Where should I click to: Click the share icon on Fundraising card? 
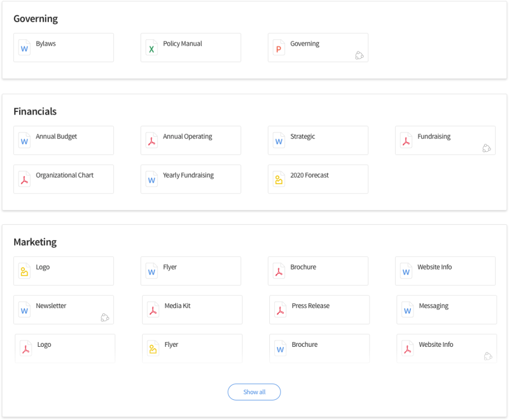[x=487, y=148]
